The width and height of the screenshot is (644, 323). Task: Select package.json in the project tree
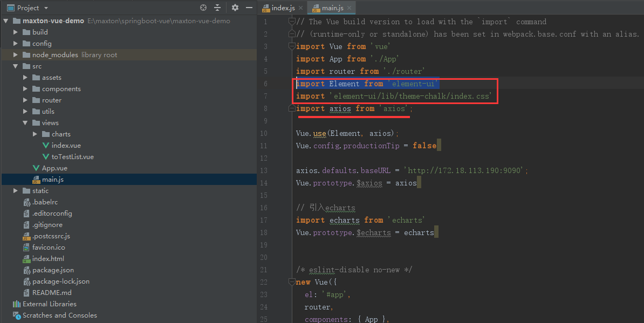(53, 270)
